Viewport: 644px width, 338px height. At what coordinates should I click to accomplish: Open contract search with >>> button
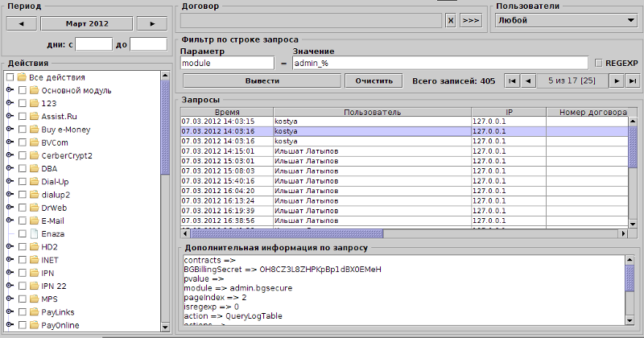point(470,21)
